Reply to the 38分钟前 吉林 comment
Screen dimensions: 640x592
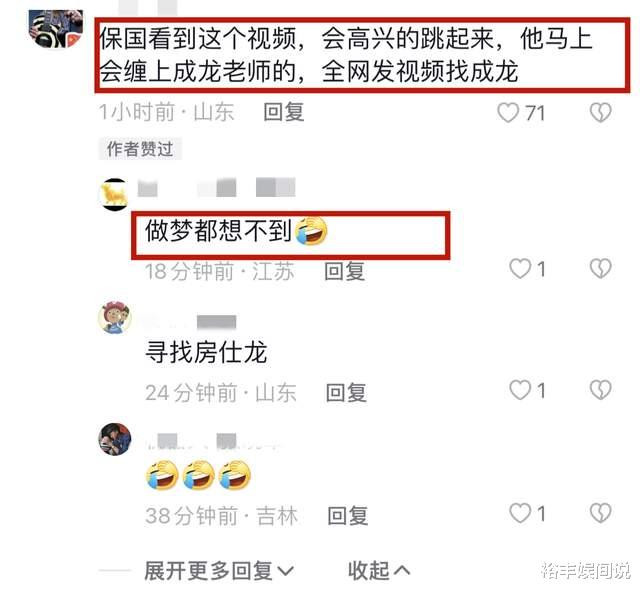point(347,516)
